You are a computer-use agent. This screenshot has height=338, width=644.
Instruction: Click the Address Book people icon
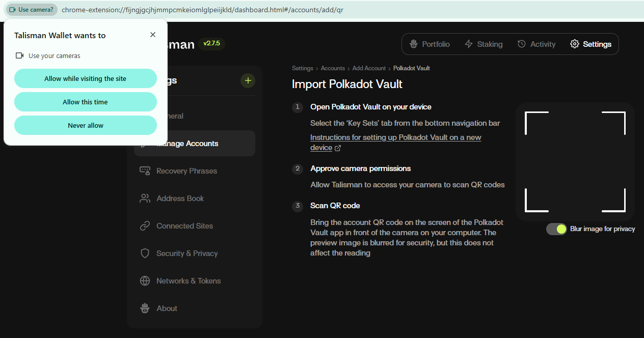click(145, 199)
